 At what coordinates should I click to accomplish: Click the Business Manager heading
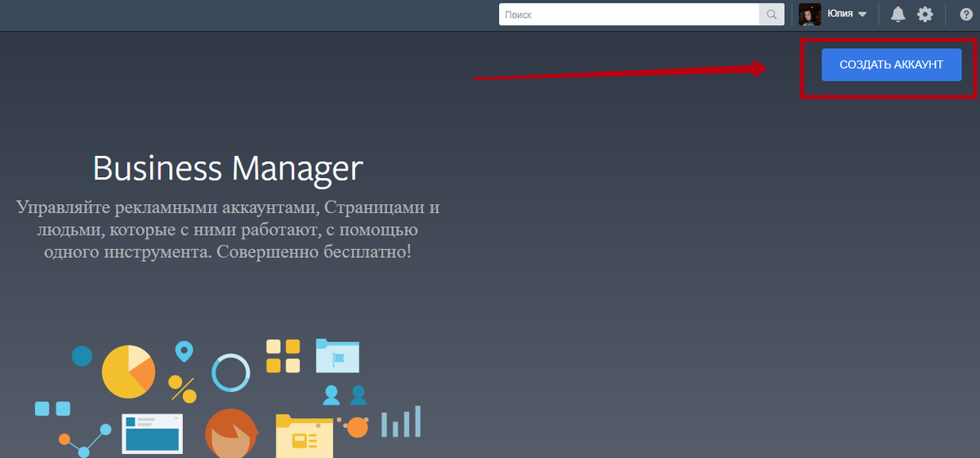click(228, 168)
